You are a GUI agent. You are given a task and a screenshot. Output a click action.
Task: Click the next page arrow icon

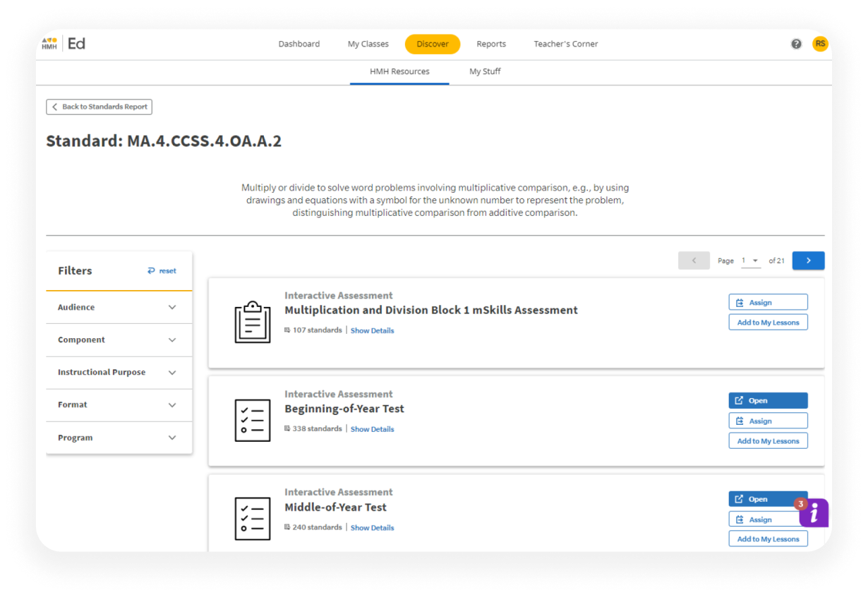[x=808, y=260]
